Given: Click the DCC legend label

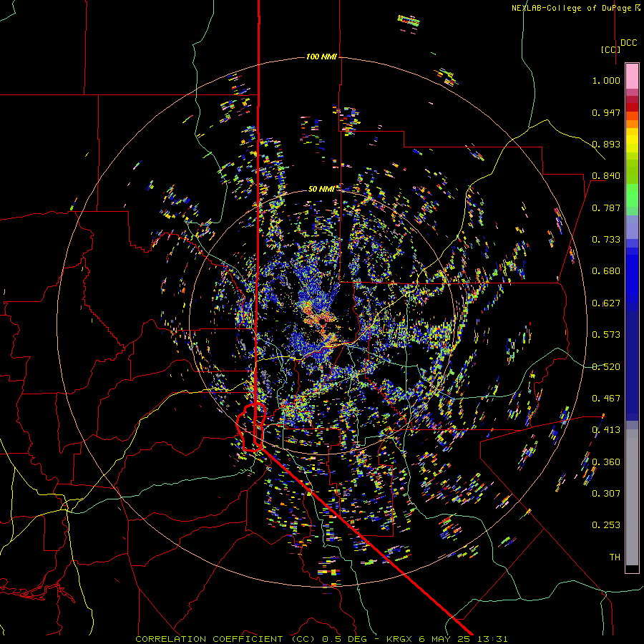Looking at the screenshot, I should 629,43.
